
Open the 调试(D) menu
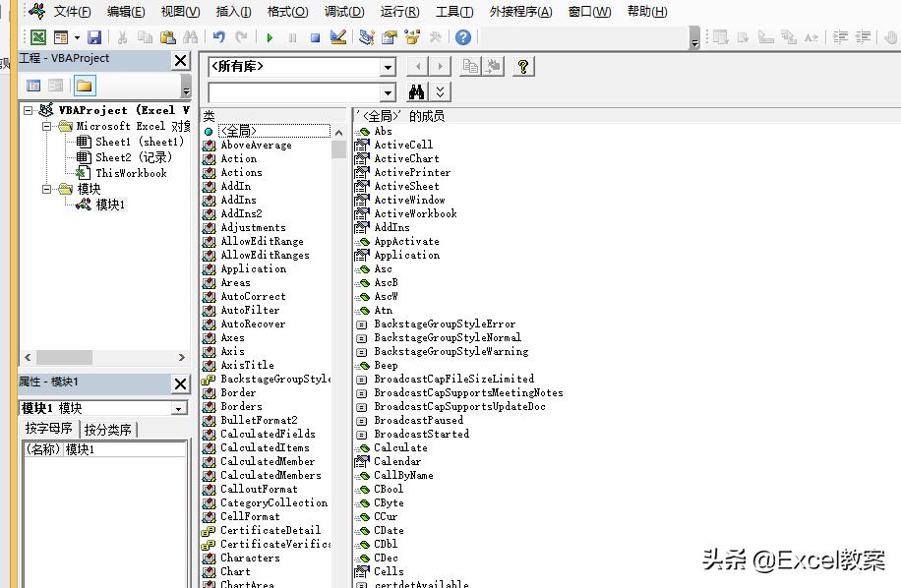pos(343,12)
